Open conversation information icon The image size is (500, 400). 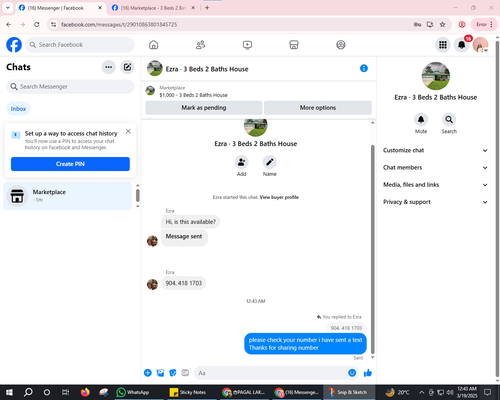[364, 68]
